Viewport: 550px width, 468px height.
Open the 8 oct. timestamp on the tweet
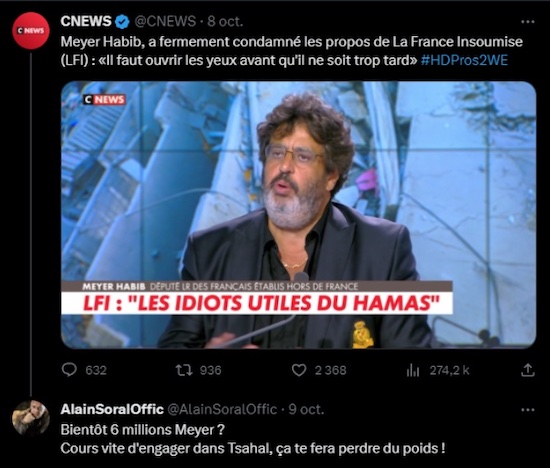click(225, 22)
